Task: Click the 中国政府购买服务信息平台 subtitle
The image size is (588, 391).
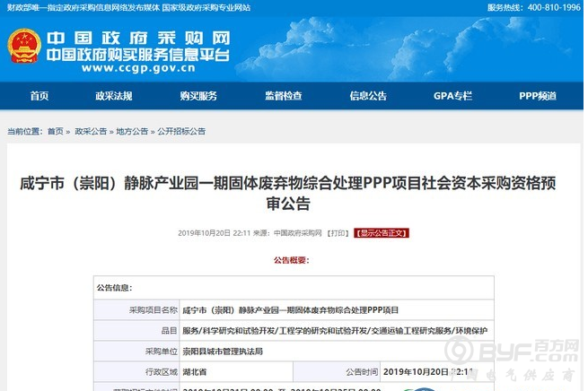Action: coord(138,55)
